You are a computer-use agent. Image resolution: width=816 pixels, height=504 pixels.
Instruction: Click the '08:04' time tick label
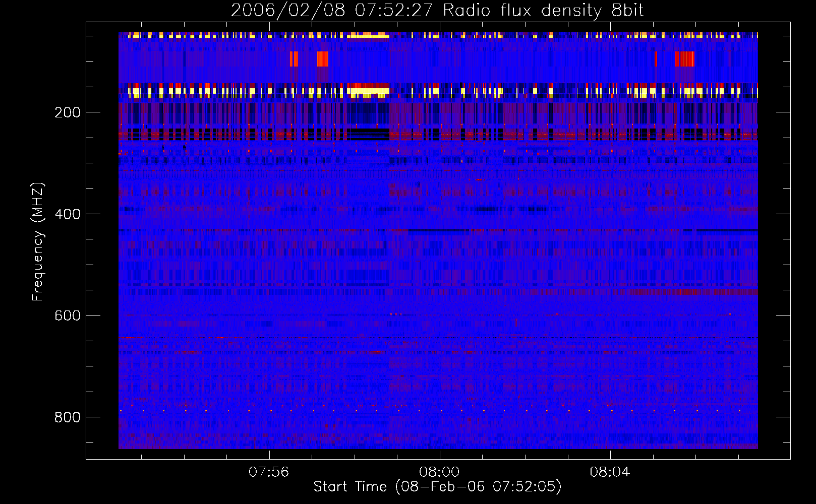point(610,472)
